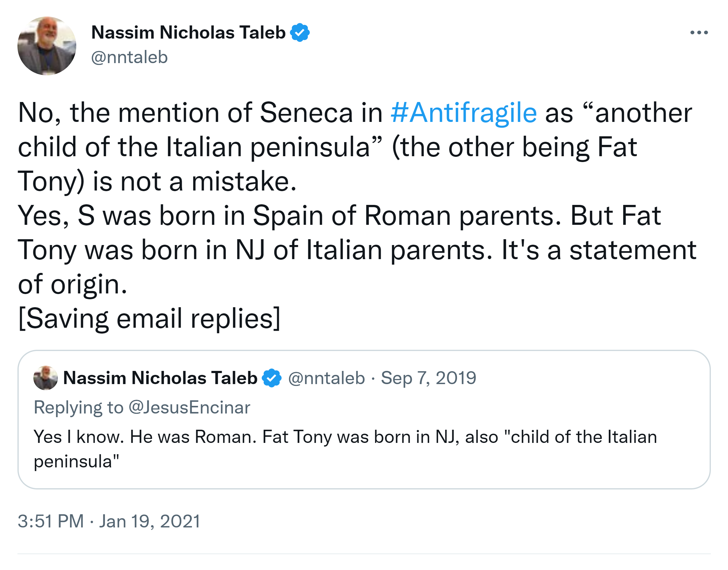The image size is (728, 570).
Task: Click the verified badge in the quoted tweet
Action: 272,378
